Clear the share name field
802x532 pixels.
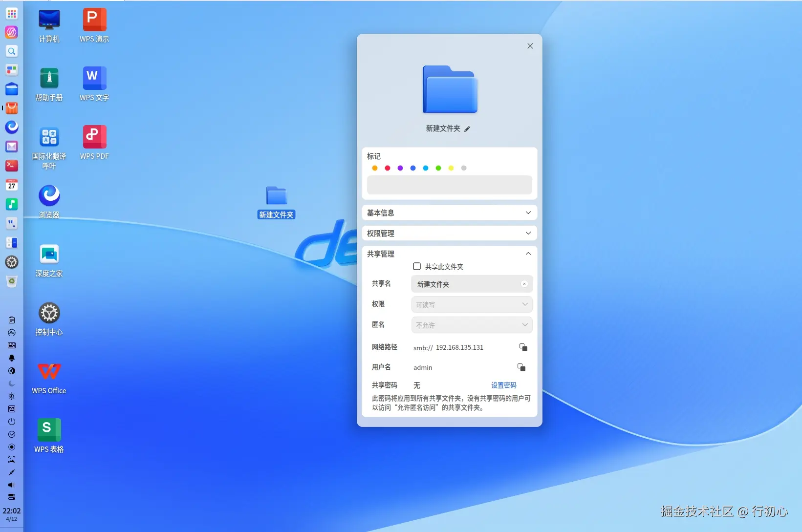[524, 284]
